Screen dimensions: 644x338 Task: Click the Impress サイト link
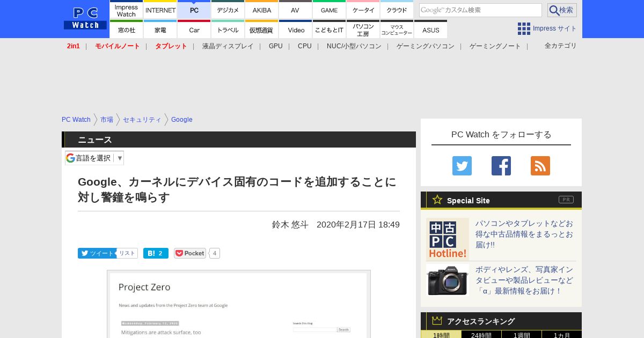555,29
